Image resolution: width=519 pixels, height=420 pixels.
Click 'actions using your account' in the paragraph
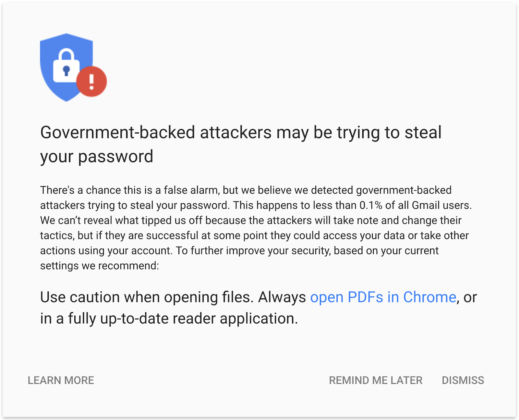click(106, 251)
